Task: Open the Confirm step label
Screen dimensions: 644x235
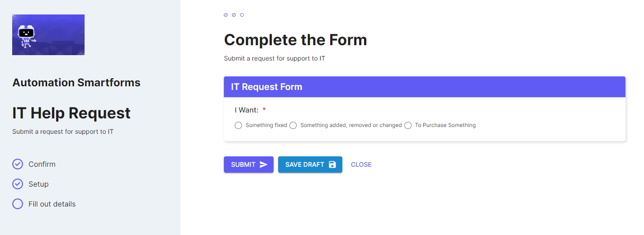Action: click(42, 164)
